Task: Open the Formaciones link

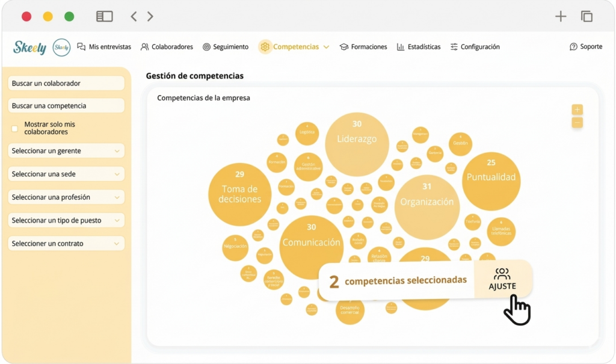Action: (x=363, y=47)
